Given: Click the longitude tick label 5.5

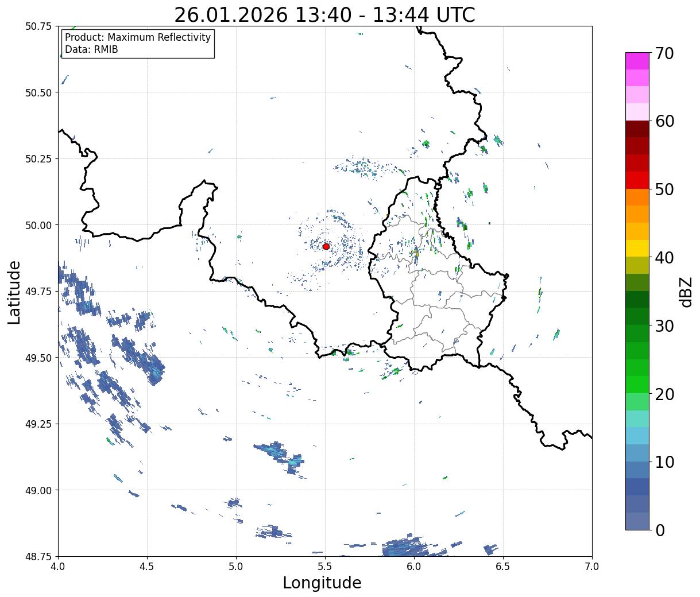Looking at the screenshot, I should pyautogui.click(x=325, y=567).
